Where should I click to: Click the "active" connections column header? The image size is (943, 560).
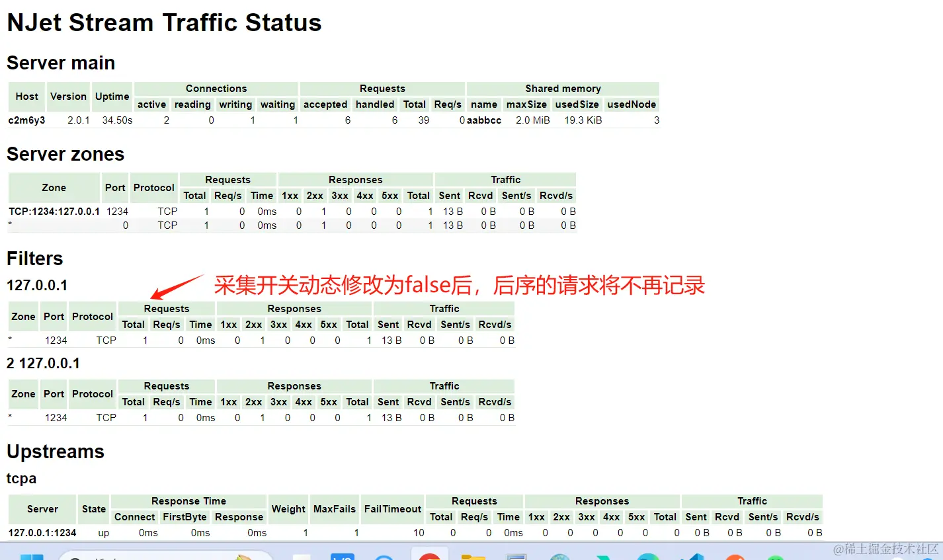click(x=151, y=104)
